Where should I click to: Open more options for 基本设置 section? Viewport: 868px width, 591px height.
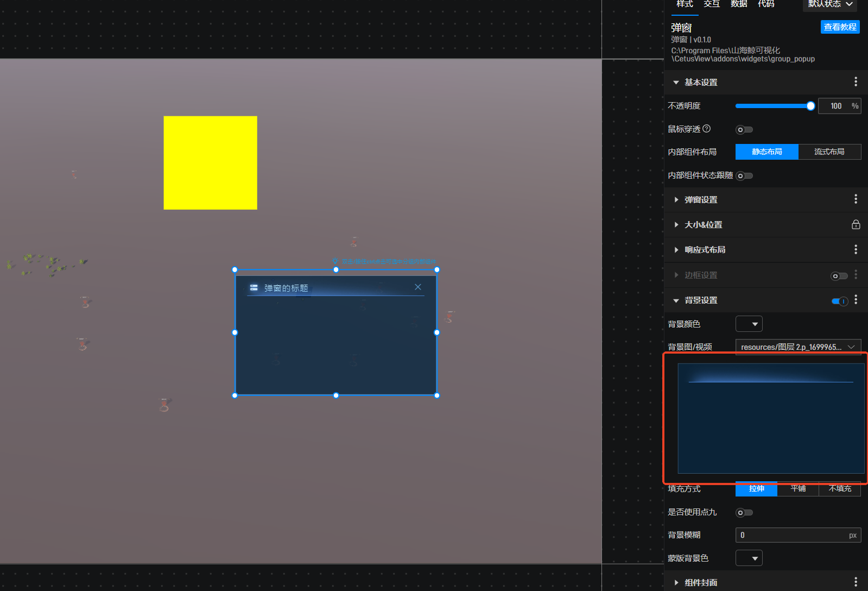pos(856,82)
